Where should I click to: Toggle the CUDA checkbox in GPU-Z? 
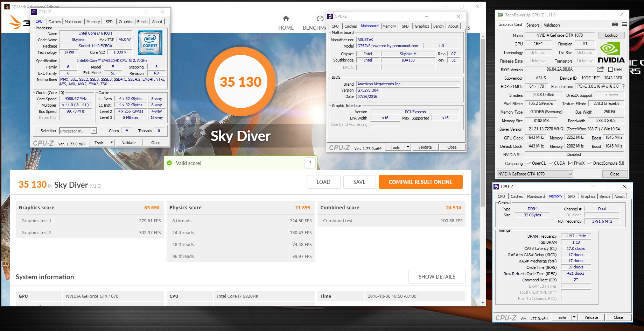pos(551,163)
